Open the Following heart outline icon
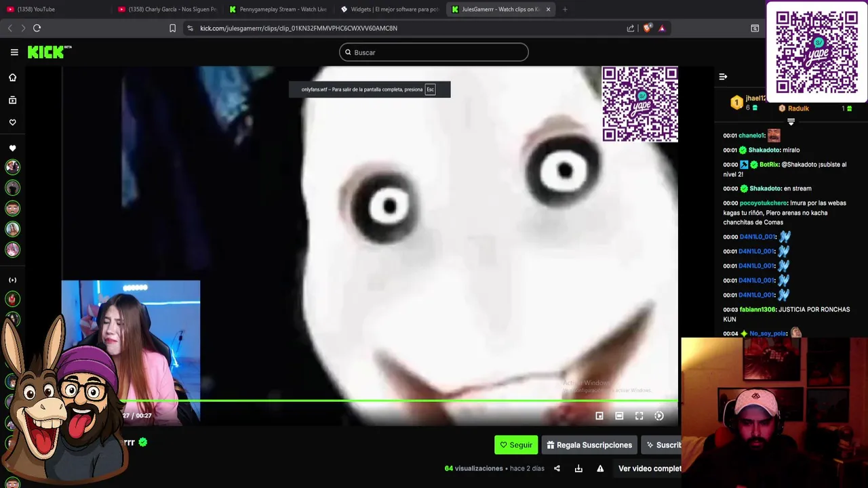This screenshot has width=868, height=488. [12, 123]
